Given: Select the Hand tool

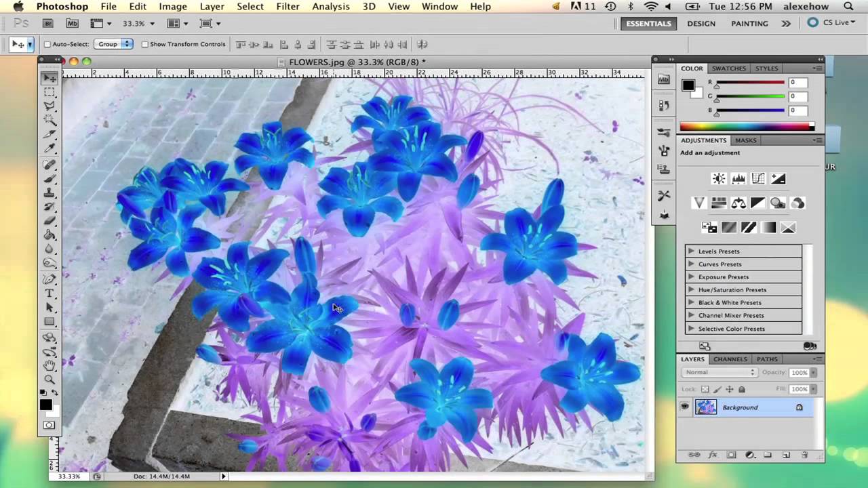Looking at the screenshot, I should pos(50,366).
